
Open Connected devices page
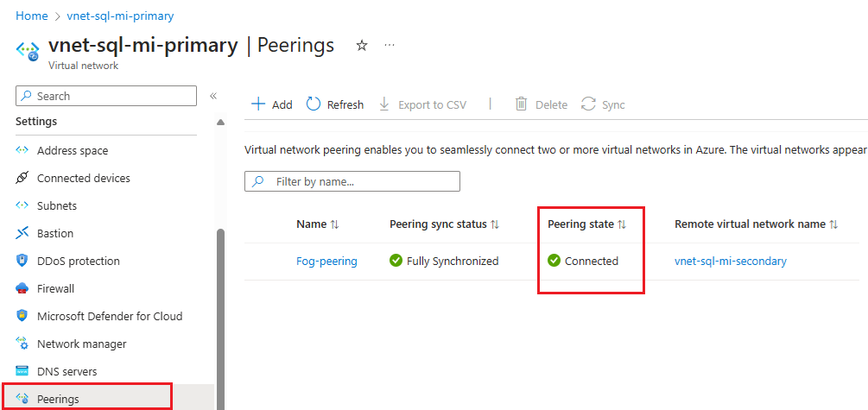coord(83,178)
